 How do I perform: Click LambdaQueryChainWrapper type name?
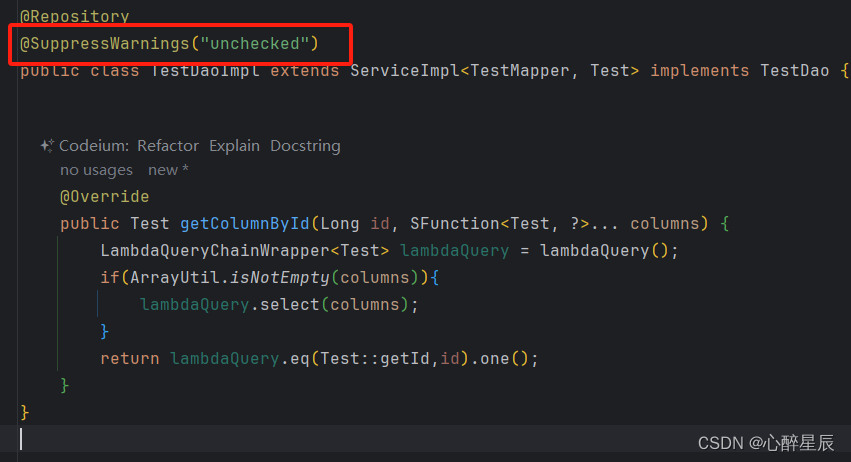click(215, 251)
